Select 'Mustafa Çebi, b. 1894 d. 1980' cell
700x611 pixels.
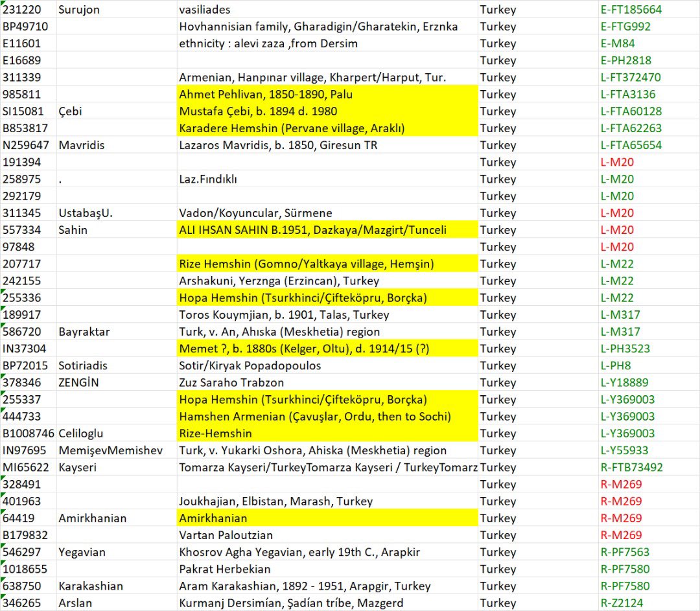pyautogui.click(x=327, y=111)
